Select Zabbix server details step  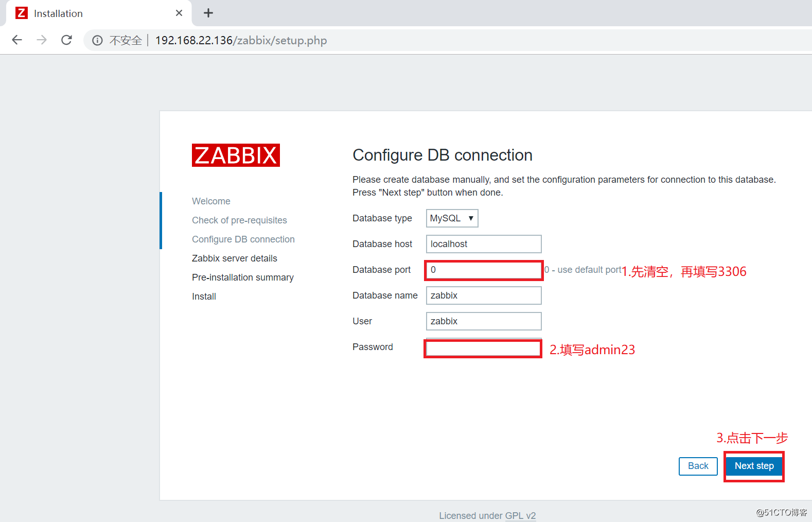234,258
